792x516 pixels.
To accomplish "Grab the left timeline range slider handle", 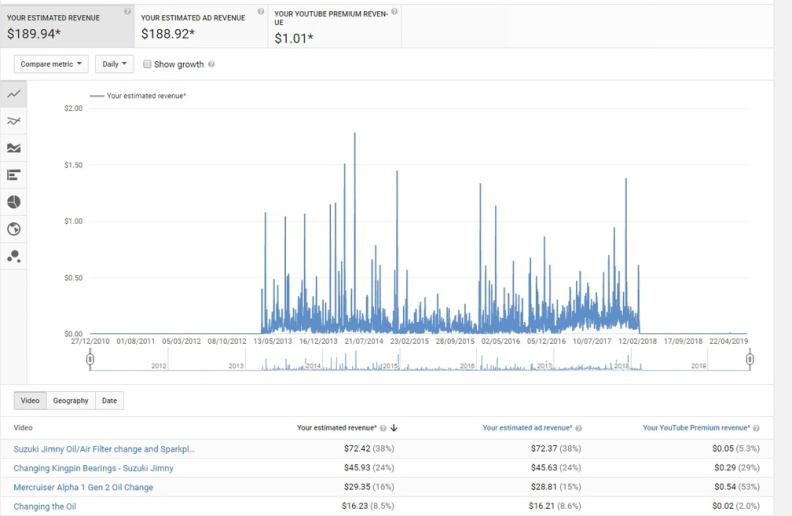I will point(90,358).
